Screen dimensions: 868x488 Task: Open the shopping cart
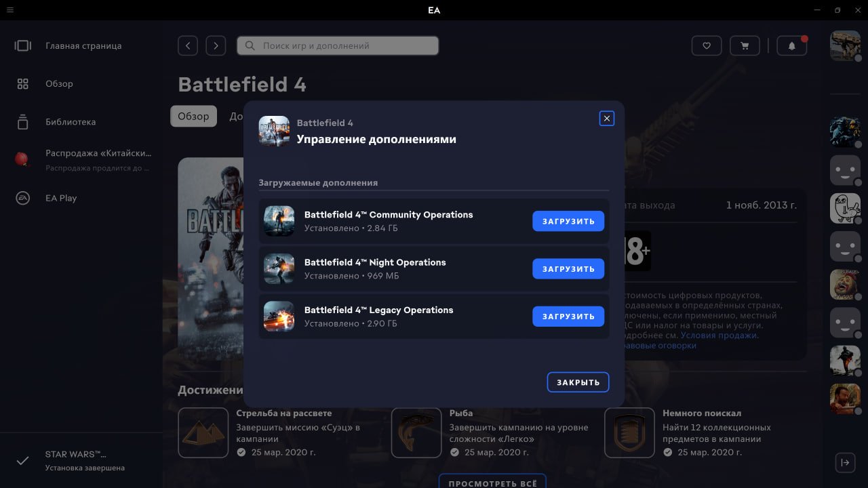pyautogui.click(x=745, y=45)
